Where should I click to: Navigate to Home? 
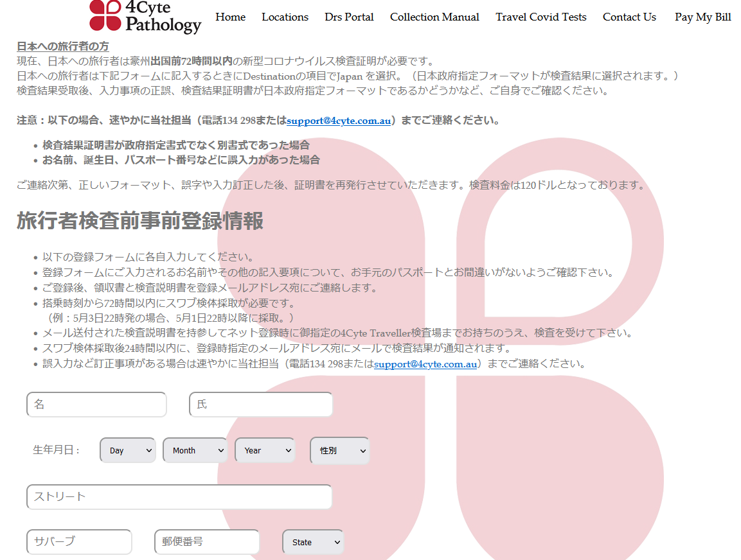pos(230,17)
